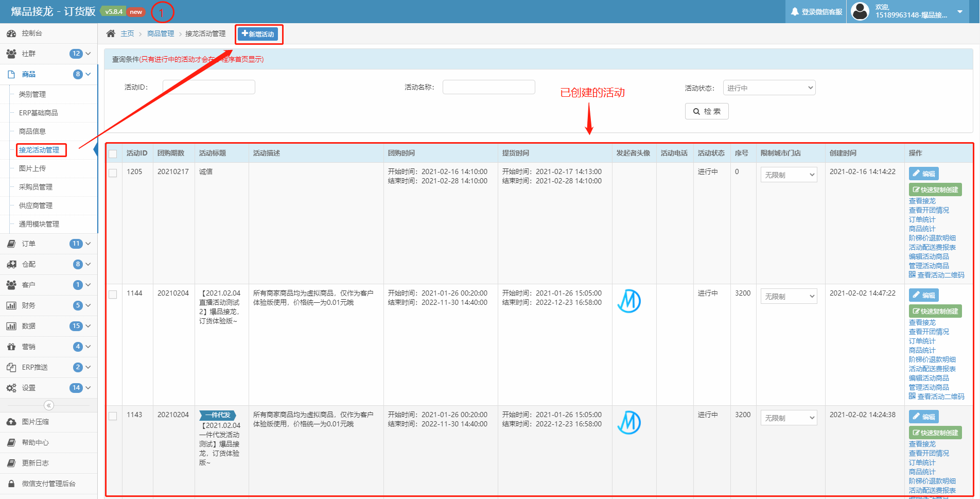The width and height of the screenshot is (980, 499).
Task: Click the 图片压缩 cloud upload icon
Action: click(x=11, y=422)
